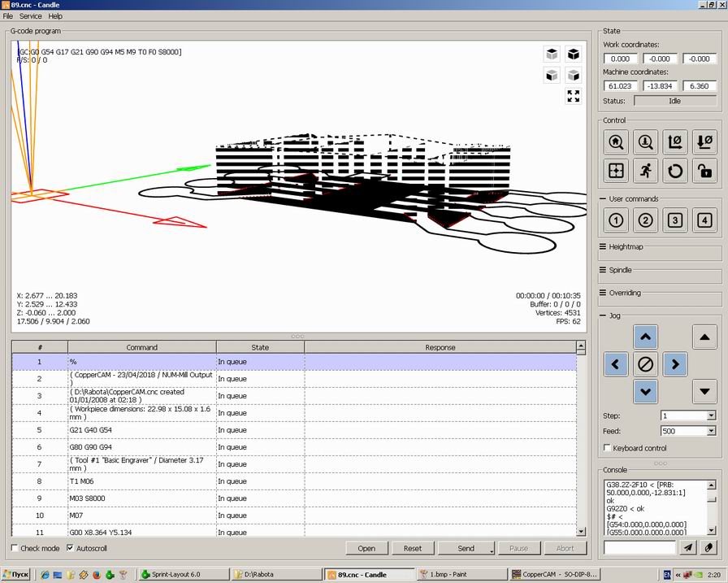
Task: Jog X left with blue left arrow
Action: tap(616, 364)
